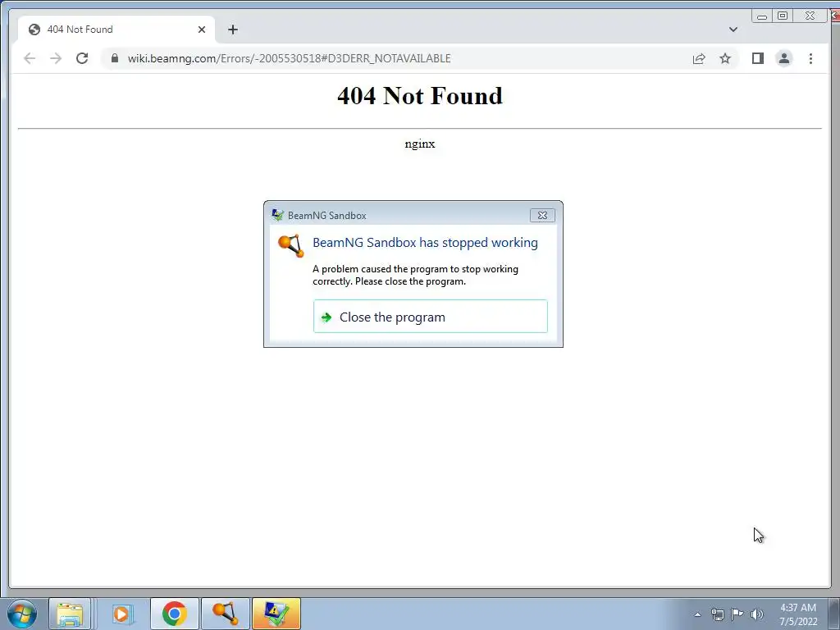Expand the tab search chevron
Screen dimensions: 840x630
[x=733, y=30]
